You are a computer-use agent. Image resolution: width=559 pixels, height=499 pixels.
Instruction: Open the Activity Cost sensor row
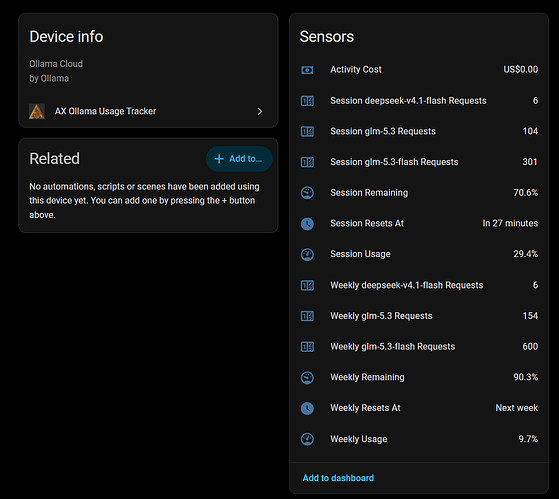419,70
